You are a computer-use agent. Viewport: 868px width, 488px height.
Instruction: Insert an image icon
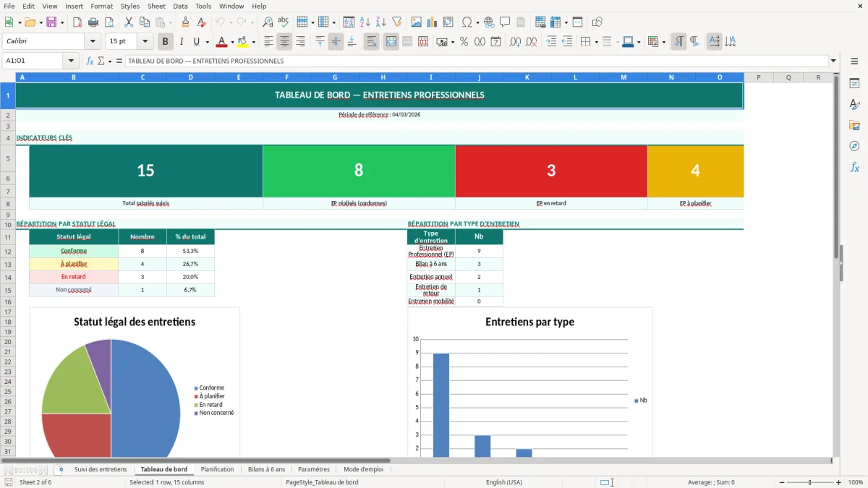click(416, 22)
